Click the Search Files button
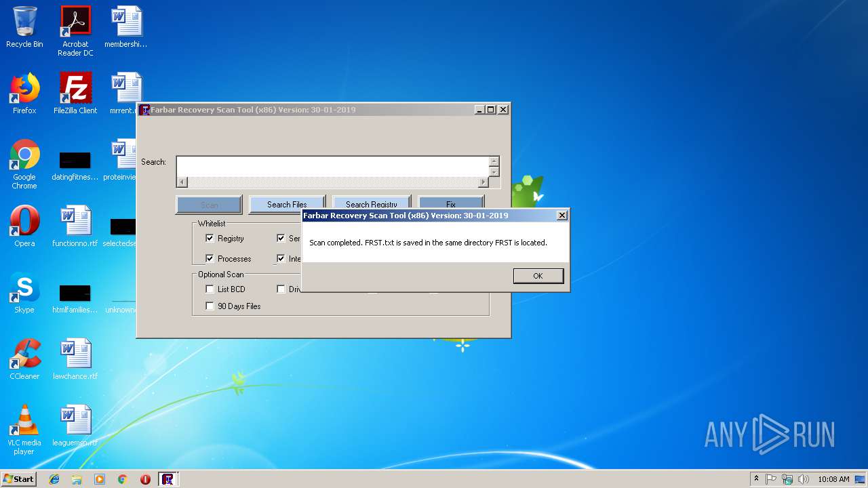 [x=287, y=204]
